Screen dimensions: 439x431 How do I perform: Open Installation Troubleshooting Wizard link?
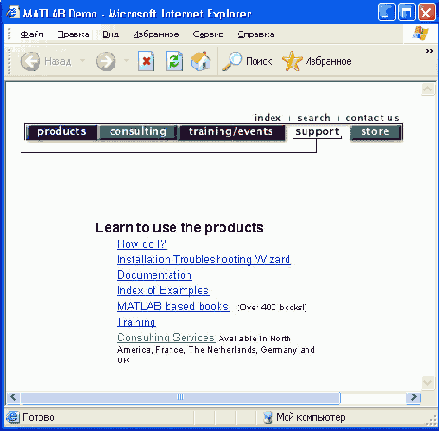[204, 259]
